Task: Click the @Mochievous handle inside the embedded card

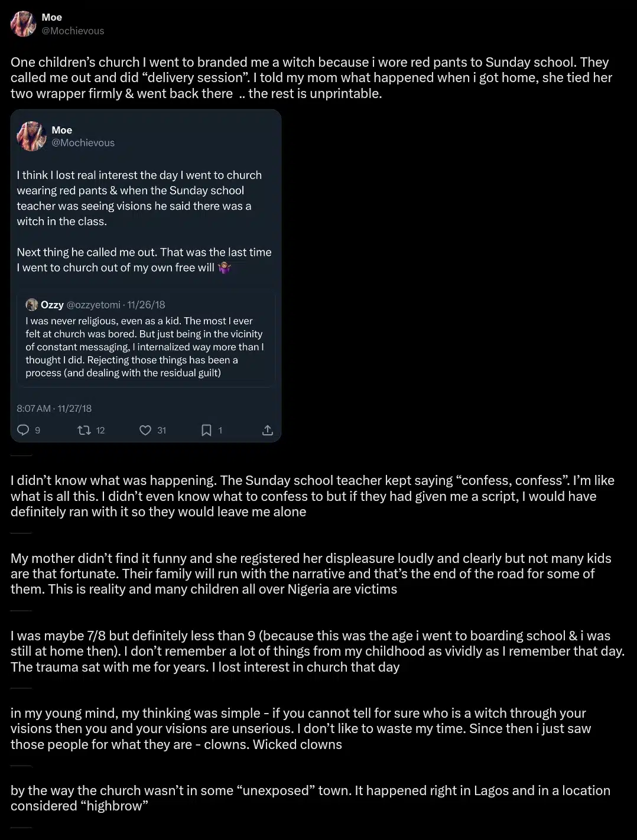Action: point(83,143)
